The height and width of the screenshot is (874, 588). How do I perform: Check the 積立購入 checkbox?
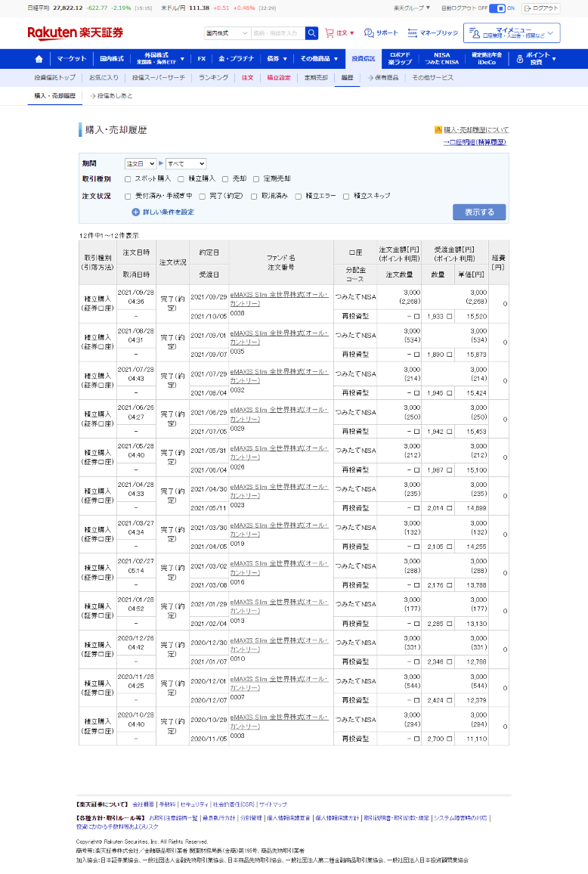(181, 179)
